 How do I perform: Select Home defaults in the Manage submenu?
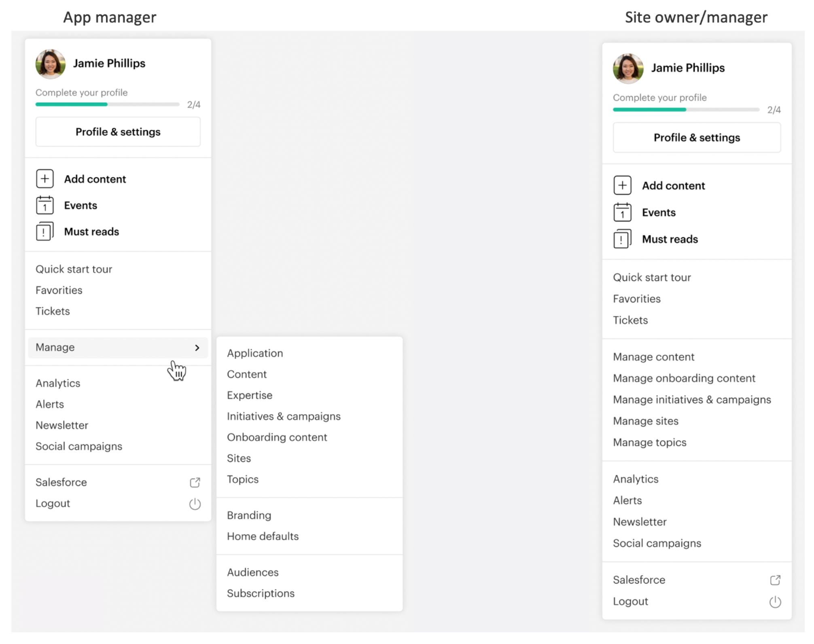(263, 536)
